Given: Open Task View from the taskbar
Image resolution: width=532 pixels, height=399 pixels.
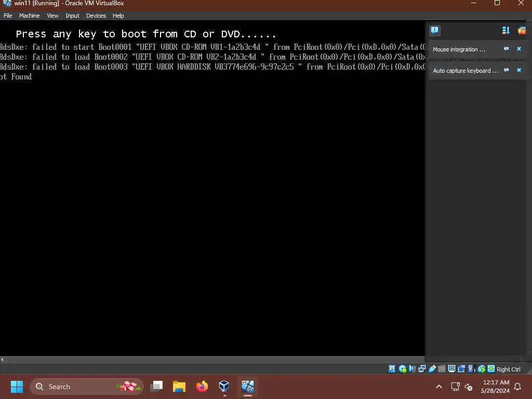Looking at the screenshot, I should tap(156, 386).
